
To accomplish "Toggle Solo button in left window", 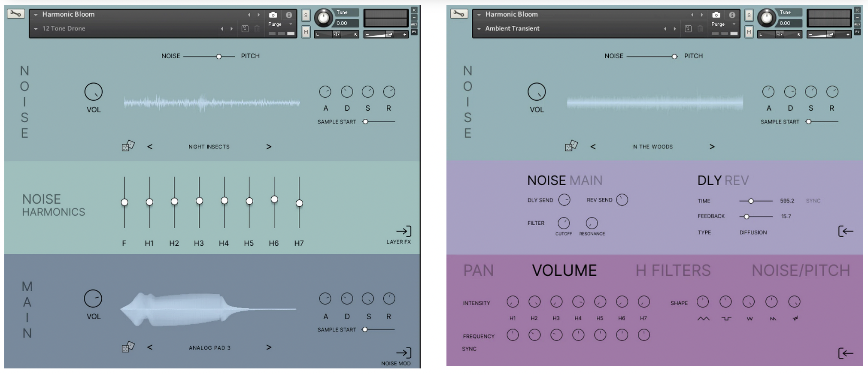I will (306, 15).
